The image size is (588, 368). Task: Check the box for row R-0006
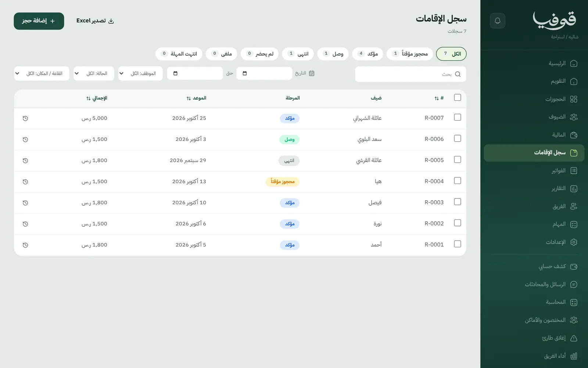coord(458,138)
